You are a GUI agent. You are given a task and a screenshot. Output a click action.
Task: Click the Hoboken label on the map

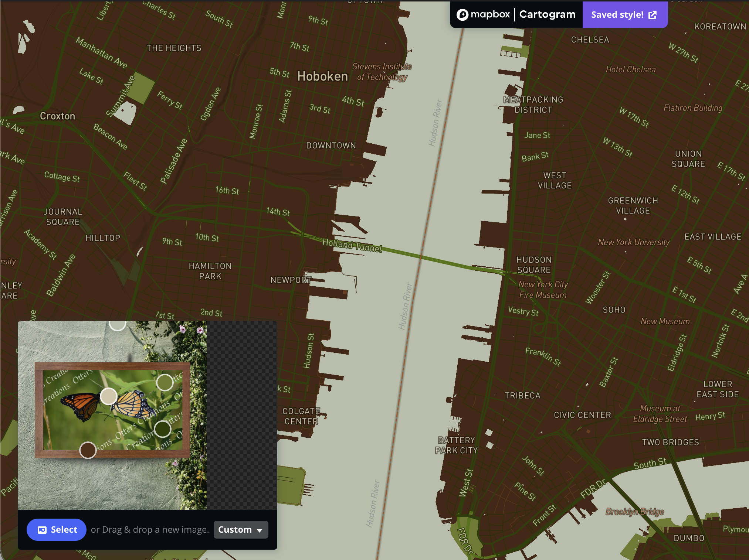[322, 76]
